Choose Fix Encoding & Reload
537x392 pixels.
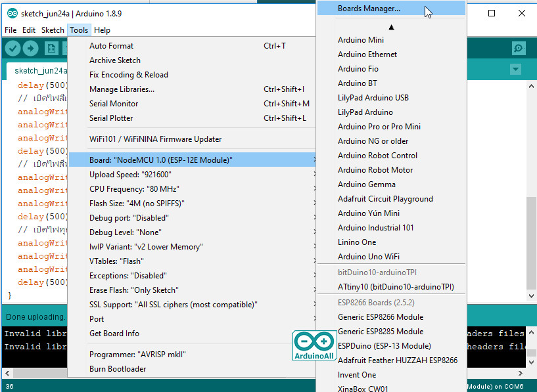click(192, 75)
